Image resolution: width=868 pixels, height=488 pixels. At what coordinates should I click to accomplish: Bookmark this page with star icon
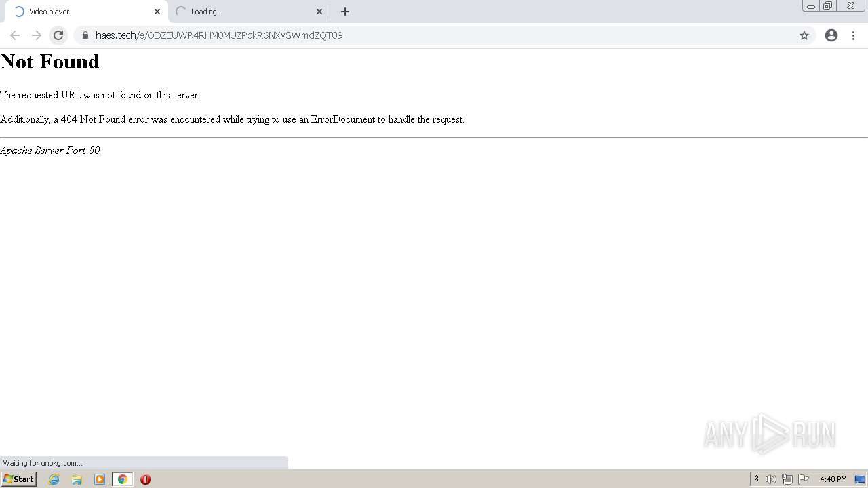pos(804,35)
